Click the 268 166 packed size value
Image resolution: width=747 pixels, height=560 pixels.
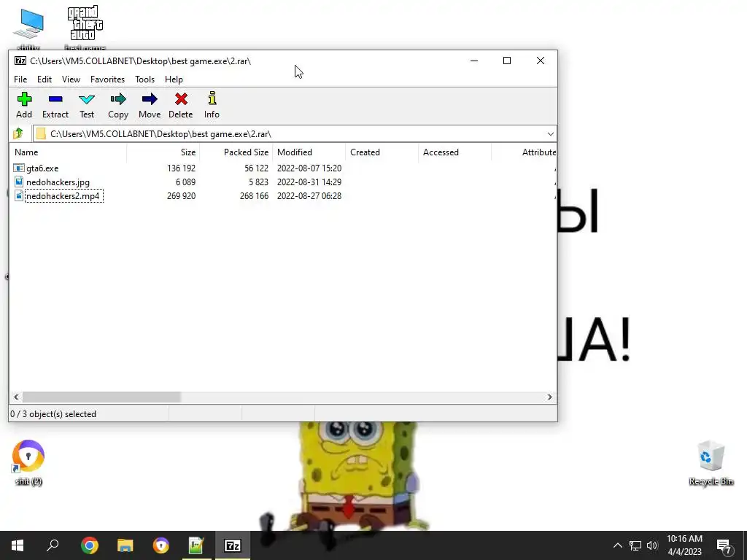254,195
